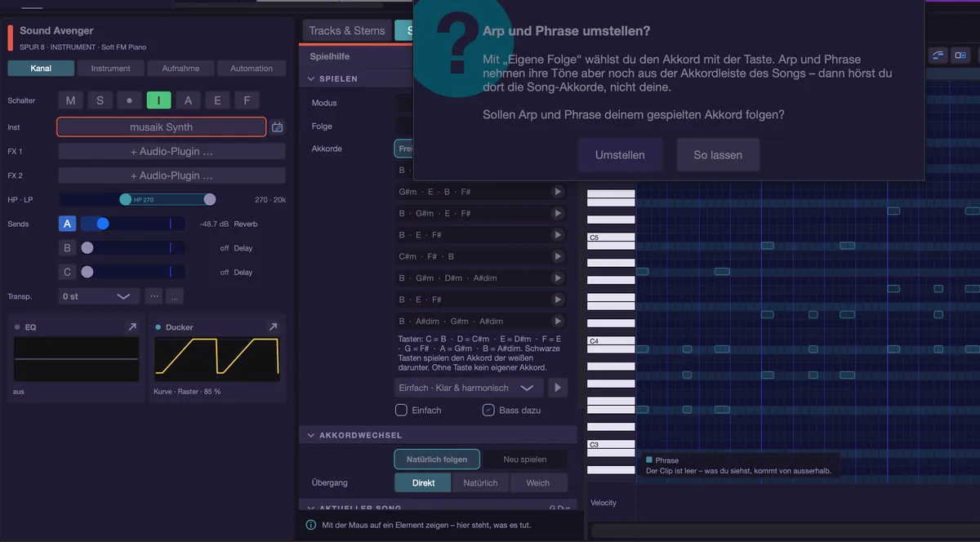Click the HP handle on the HP · LP slider
The height and width of the screenshot is (542, 980).
pos(126,199)
